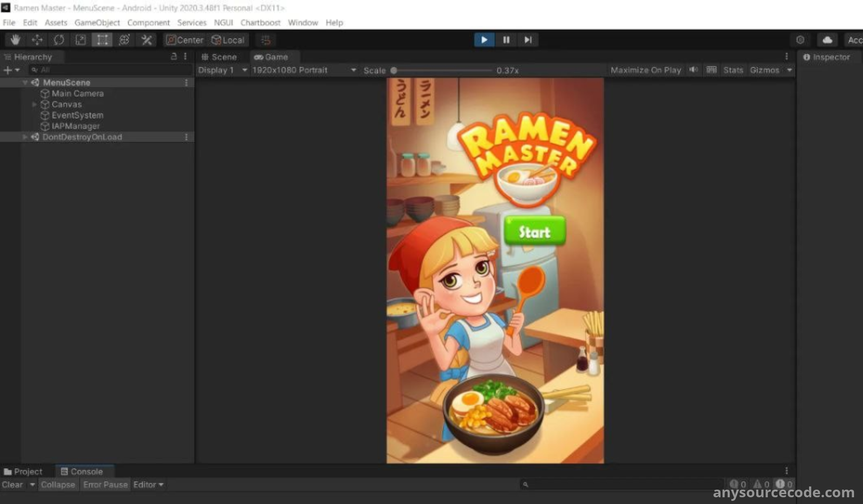
Task: Select the Rotate tool
Action: pos(59,40)
